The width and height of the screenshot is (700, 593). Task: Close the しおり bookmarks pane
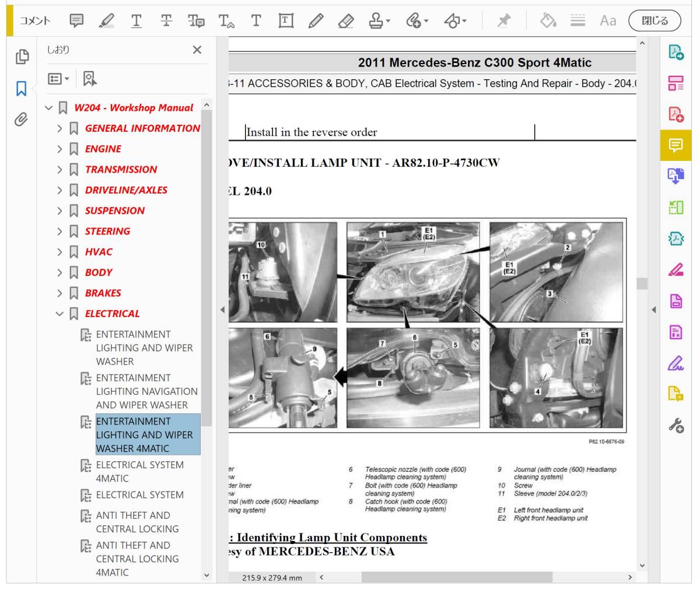[197, 50]
